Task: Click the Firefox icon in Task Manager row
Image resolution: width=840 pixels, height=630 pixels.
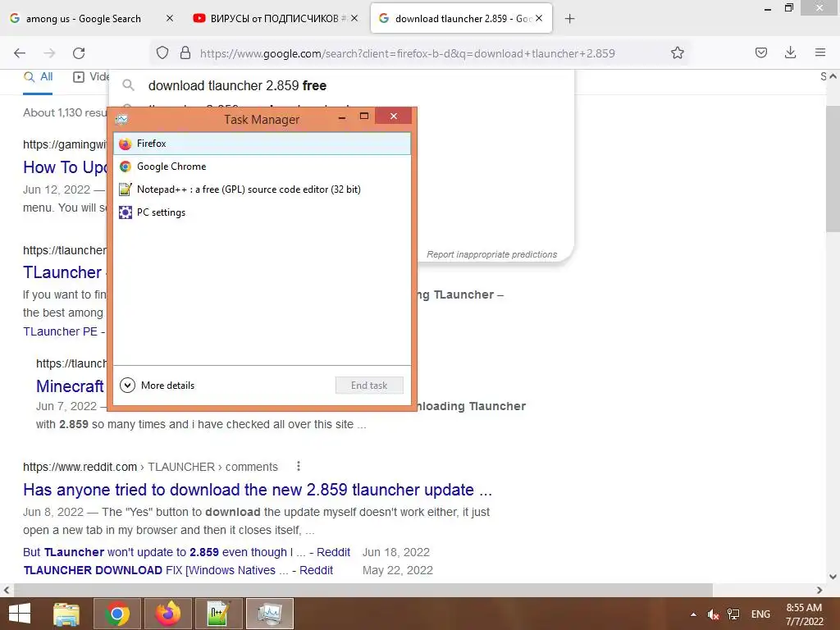Action: point(126,144)
